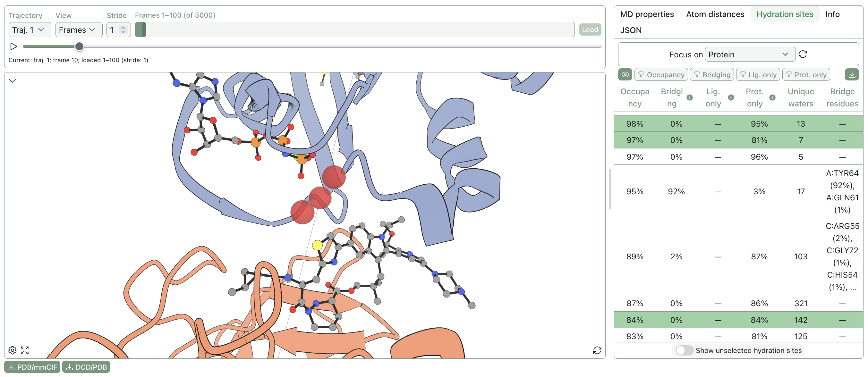Select row with 321 unique waters

point(738,303)
